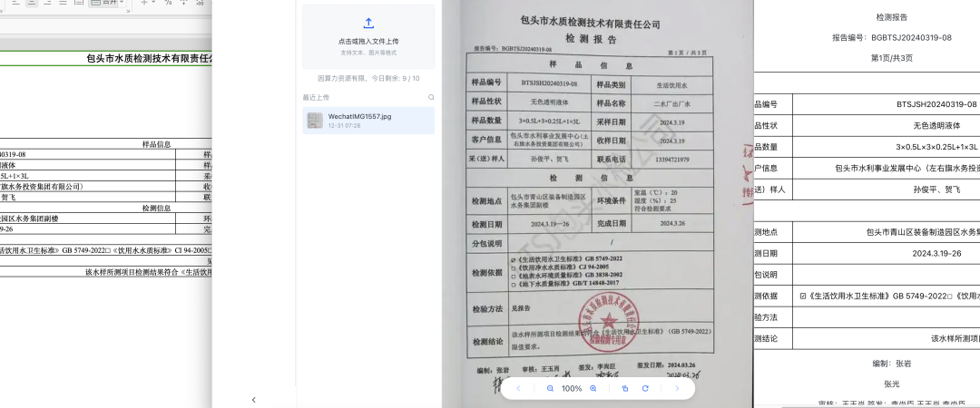Rotate the preview image clockwise

click(x=646, y=389)
